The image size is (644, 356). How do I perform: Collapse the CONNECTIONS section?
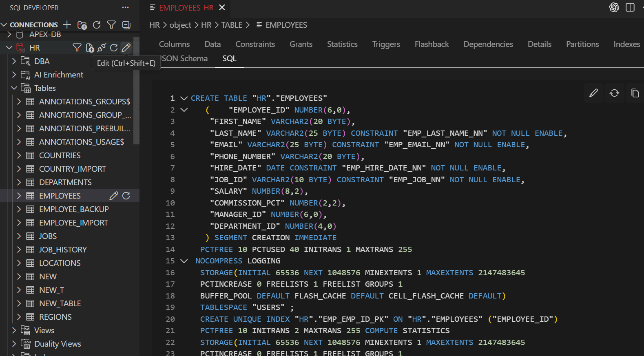click(4, 25)
